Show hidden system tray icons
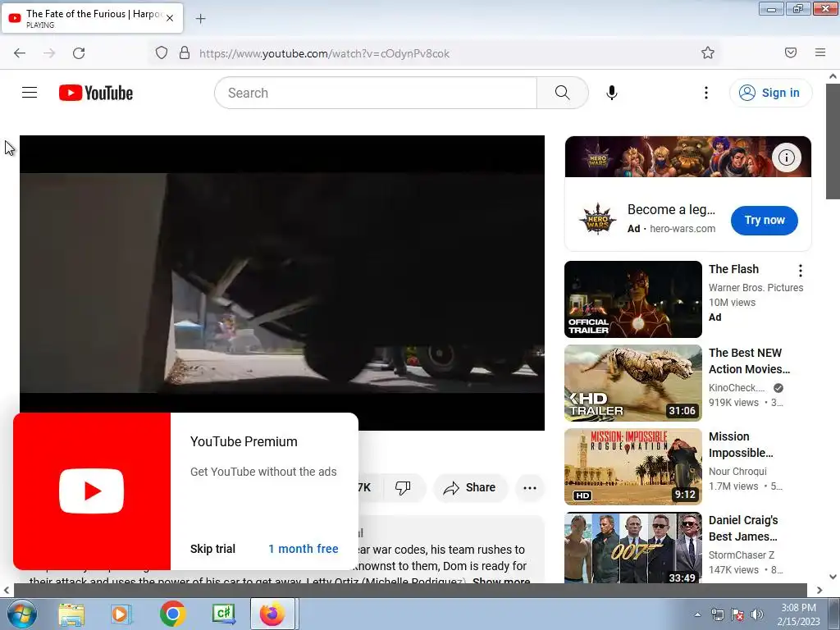Image resolution: width=840 pixels, height=630 pixels. click(x=697, y=614)
